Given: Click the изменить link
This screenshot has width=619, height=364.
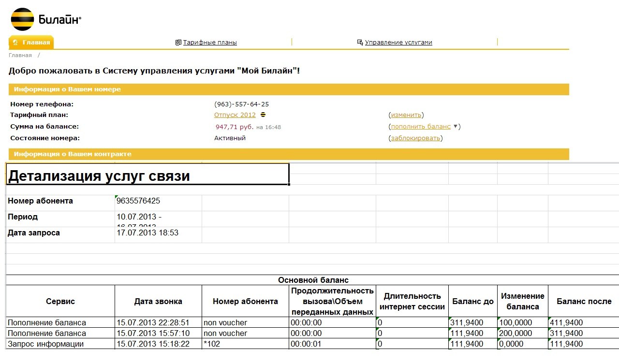Looking at the screenshot, I should click(406, 115).
